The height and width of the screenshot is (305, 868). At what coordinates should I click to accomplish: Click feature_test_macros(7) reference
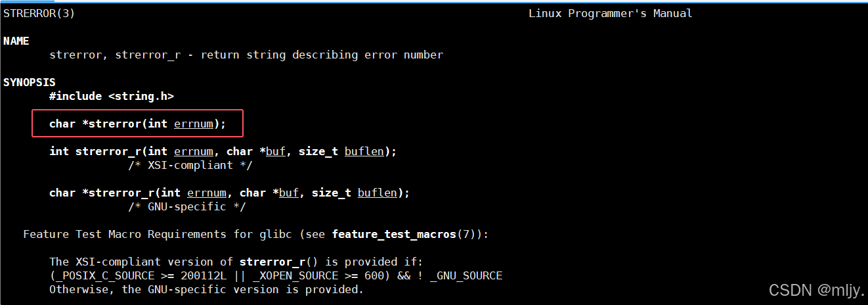(x=407, y=234)
